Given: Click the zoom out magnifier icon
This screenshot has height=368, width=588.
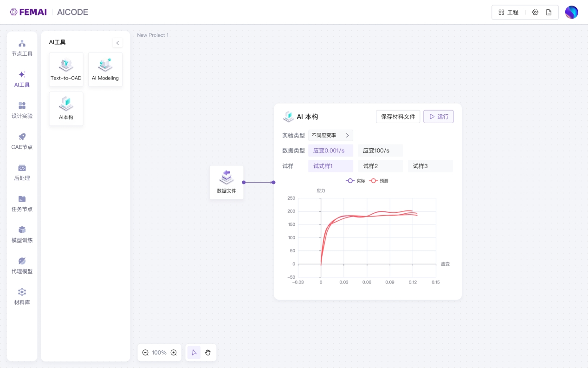Looking at the screenshot, I should (x=145, y=353).
